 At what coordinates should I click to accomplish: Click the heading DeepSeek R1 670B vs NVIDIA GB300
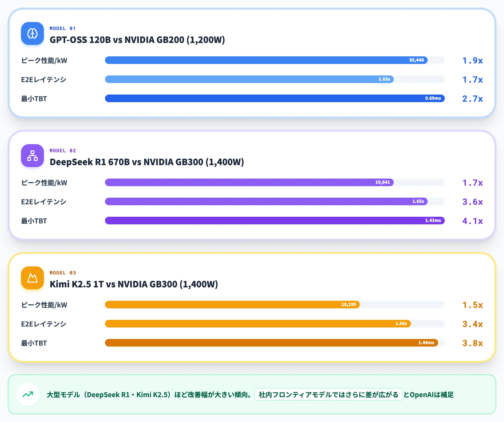tap(147, 162)
